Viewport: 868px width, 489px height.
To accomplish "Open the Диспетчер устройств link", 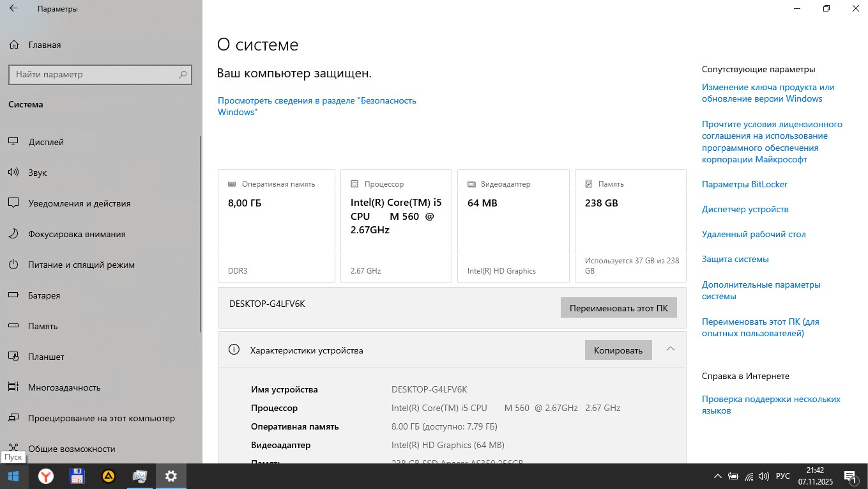I will tap(745, 209).
